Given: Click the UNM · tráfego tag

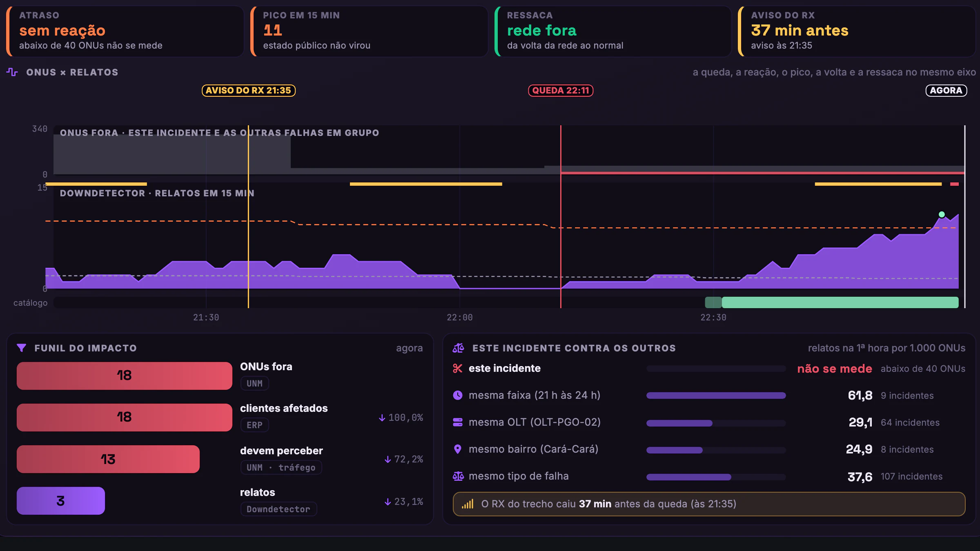Looking at the screenshot, I should (x=281, y=467).
